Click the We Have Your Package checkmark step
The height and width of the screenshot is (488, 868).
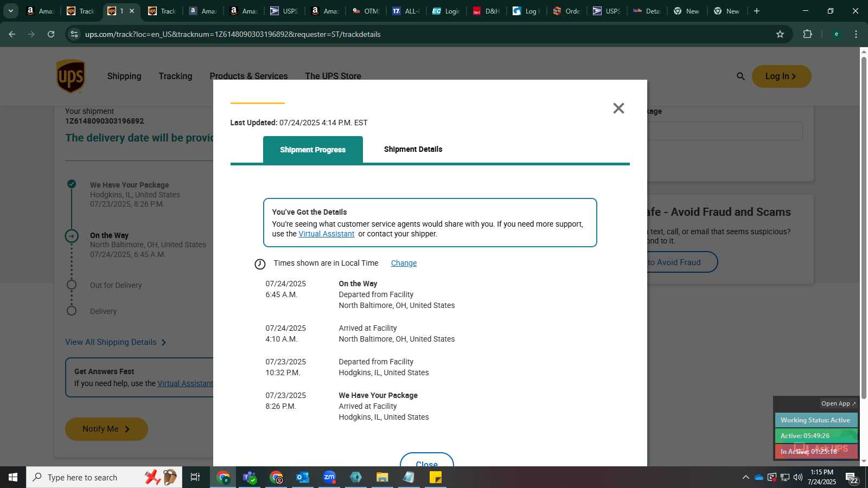(x=72, y=184)
